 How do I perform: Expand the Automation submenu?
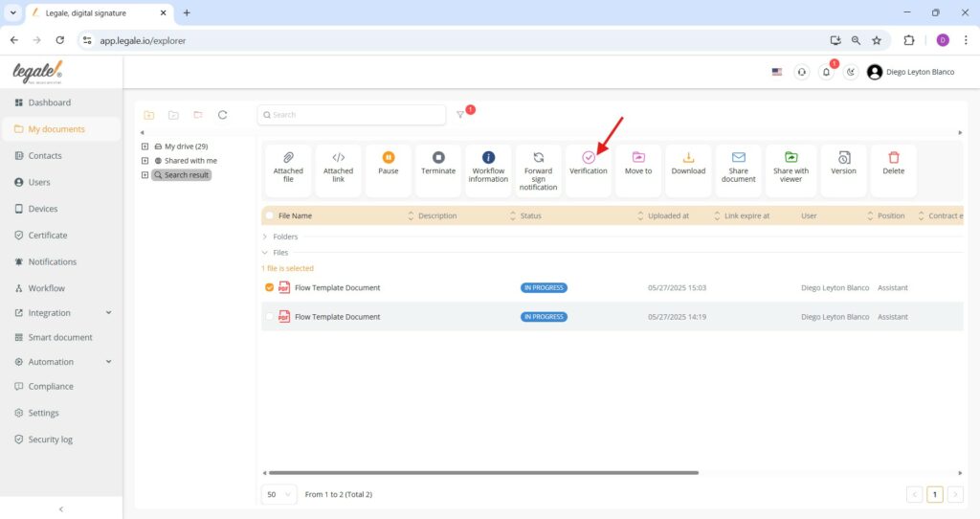(x=109, y=361)
